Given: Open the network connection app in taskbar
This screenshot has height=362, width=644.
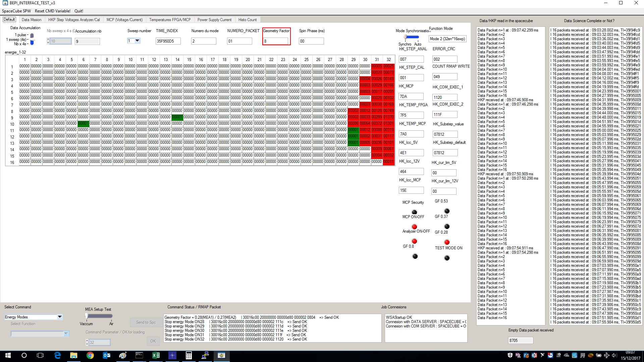Looking at the screenshot, I should coord(205,355).
